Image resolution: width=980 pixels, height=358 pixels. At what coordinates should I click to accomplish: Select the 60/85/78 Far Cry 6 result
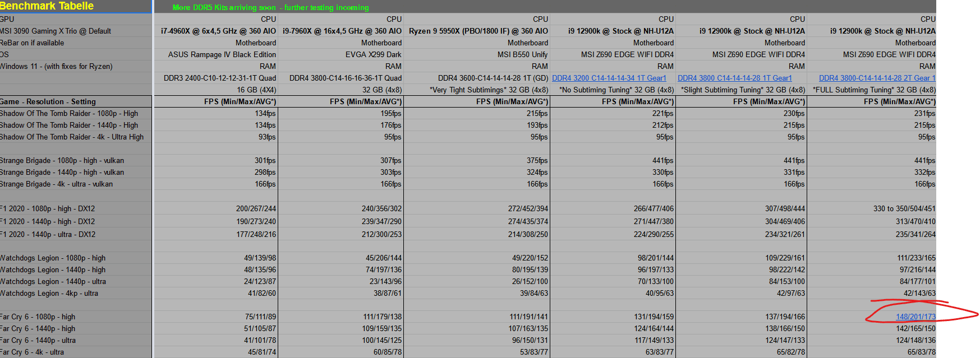388,352
